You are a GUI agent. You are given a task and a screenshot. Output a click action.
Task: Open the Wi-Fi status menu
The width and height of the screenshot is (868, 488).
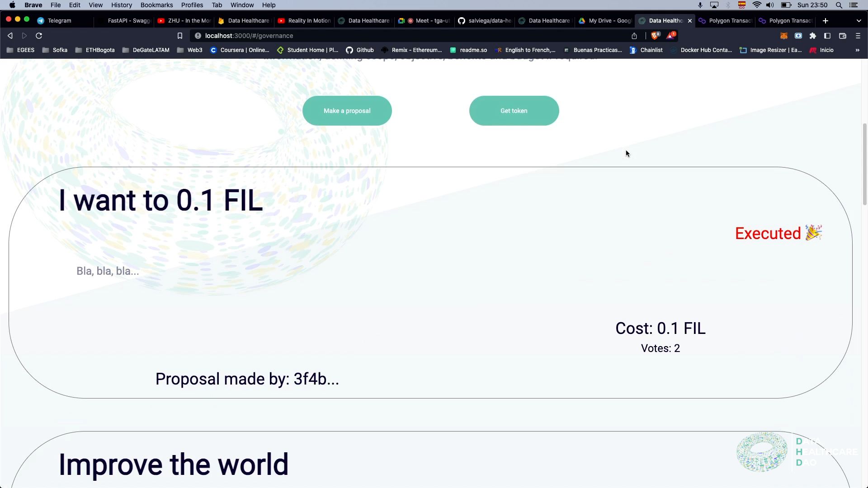757,5
